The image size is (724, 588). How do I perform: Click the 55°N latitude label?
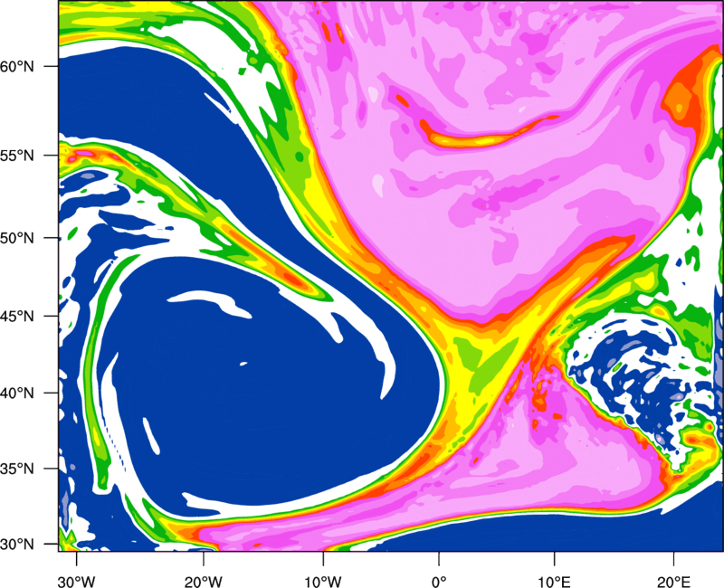17,156
